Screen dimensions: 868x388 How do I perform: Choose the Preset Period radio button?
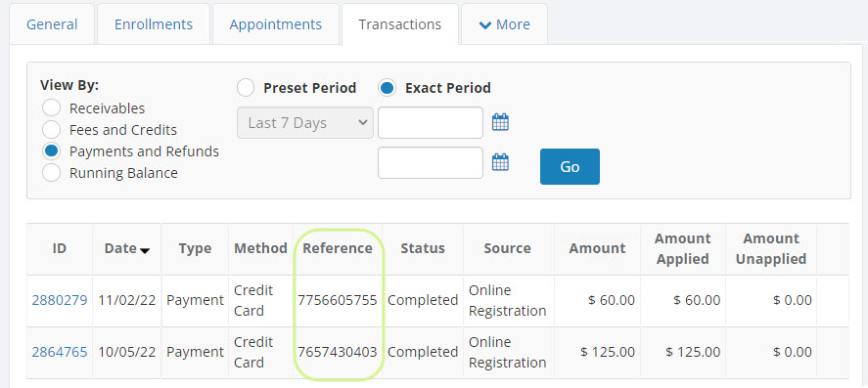pyautogui.click(x=246, y=88)
